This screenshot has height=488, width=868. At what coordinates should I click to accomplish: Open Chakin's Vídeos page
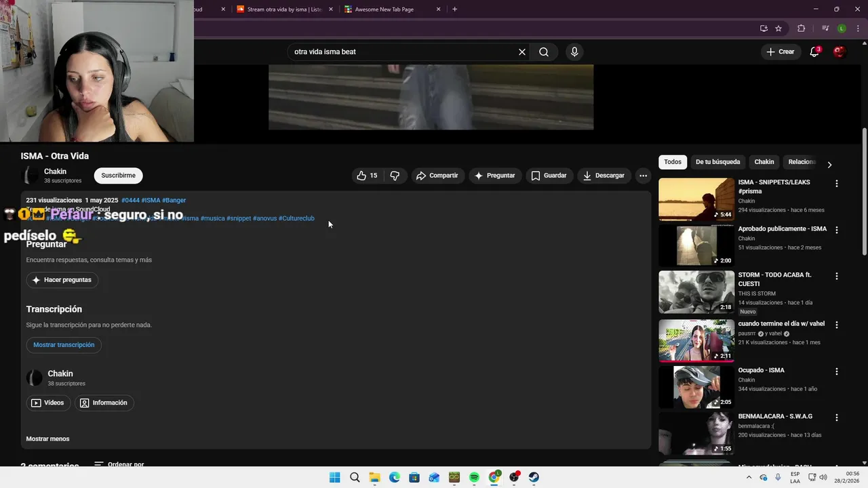coord(47,403)
